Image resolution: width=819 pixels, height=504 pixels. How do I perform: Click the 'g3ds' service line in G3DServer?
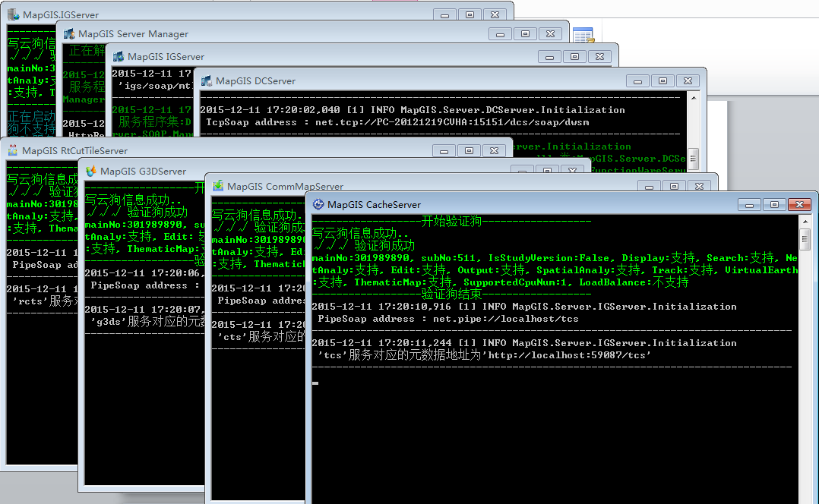click(148, 322)
